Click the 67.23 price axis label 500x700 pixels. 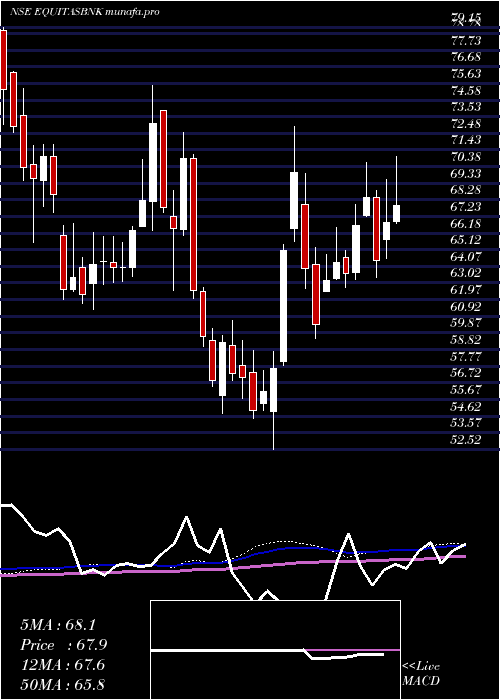466,207
